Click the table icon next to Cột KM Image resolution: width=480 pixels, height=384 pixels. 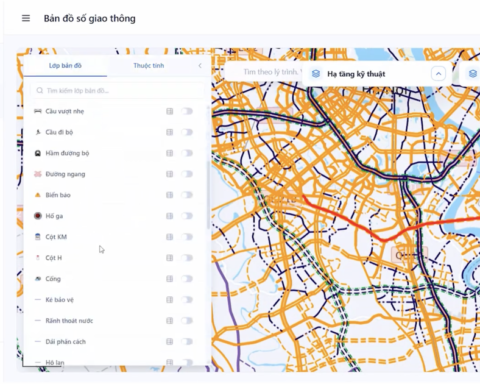[x=170, y=237]
